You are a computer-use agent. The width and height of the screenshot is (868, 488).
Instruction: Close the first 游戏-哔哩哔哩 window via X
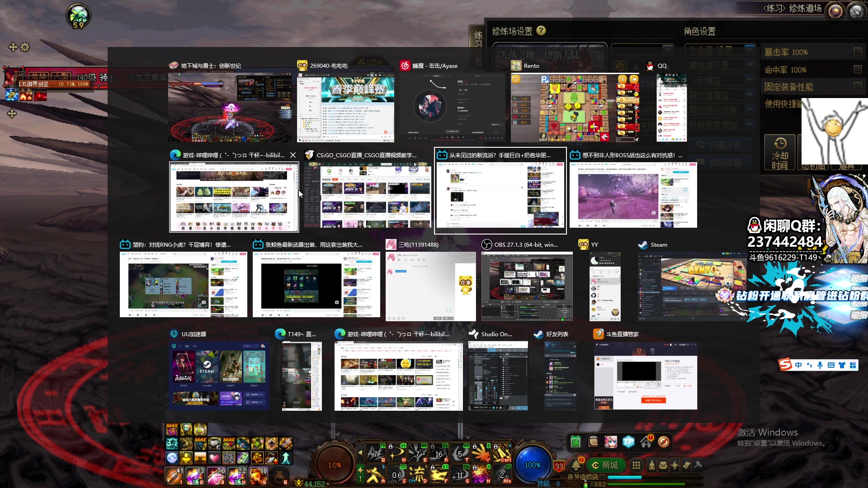click(x=293, y=155)
